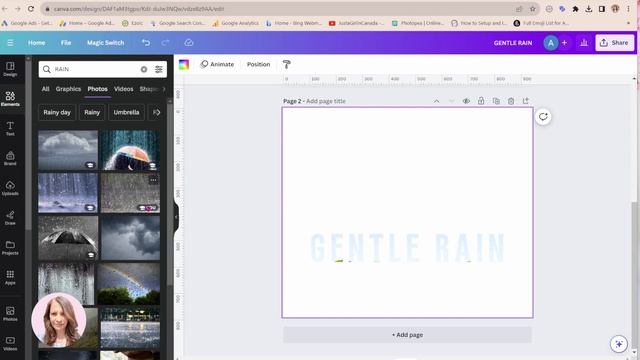Click the cloud save status icon
Image resolution: width=640 pixels, height=360 pixels.
click(189, 42)
